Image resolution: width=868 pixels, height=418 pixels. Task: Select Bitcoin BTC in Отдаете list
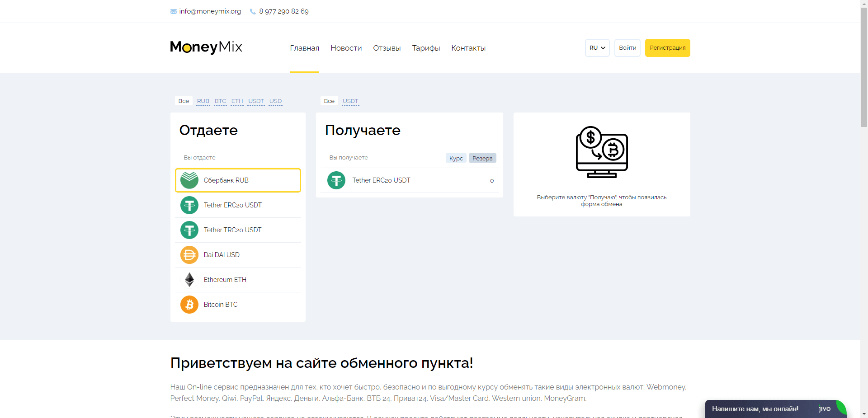[x=237, y=304]
